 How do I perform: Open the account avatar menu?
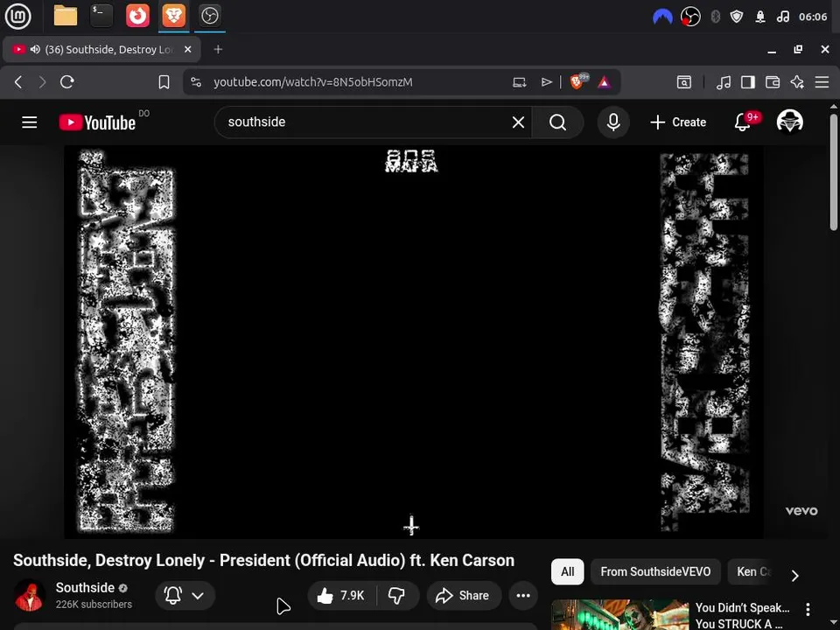[x=789, y=122]
